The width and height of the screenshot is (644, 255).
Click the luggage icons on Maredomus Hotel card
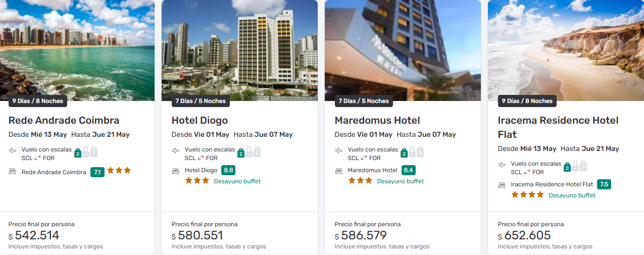tap(413, 151)
